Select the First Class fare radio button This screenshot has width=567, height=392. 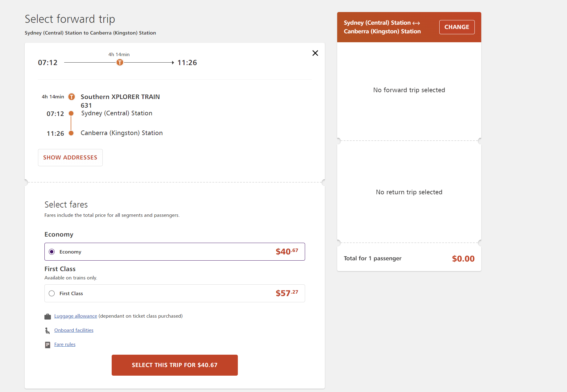click(x=52, y=293)
